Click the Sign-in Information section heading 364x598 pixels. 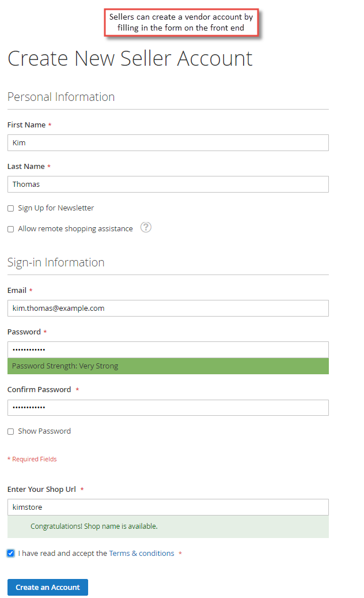pos(56,262)
